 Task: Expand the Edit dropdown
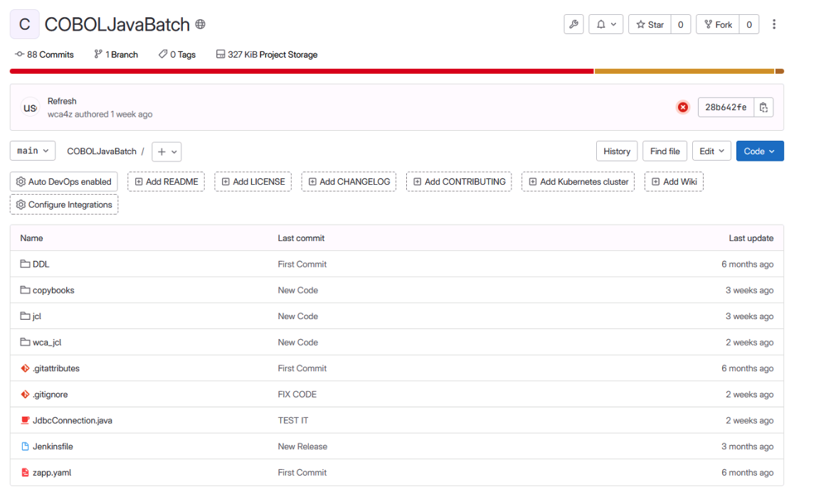pos(711,151)
